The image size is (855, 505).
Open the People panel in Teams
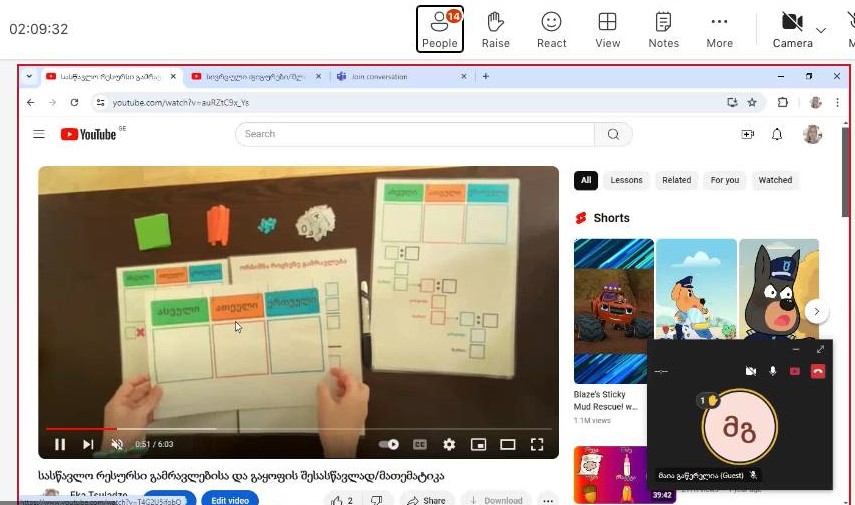[439, 29]
